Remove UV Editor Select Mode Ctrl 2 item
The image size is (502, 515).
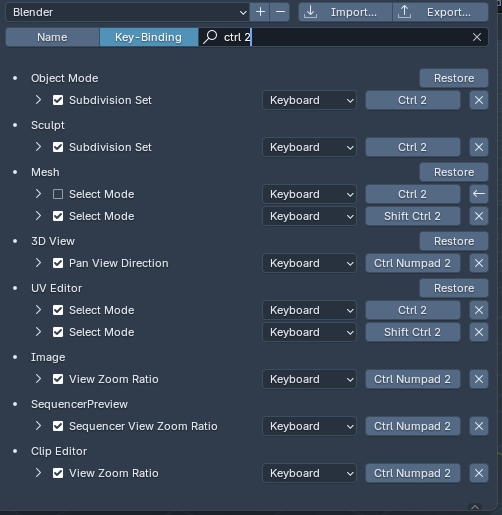tap(479, 310)
